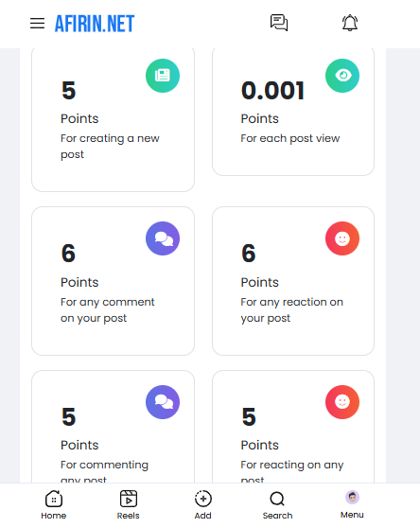Image resolution: width=420 pixels, height=528 pixels.
Task: Open the Menu with profile avatar
Action: [352, 504]
